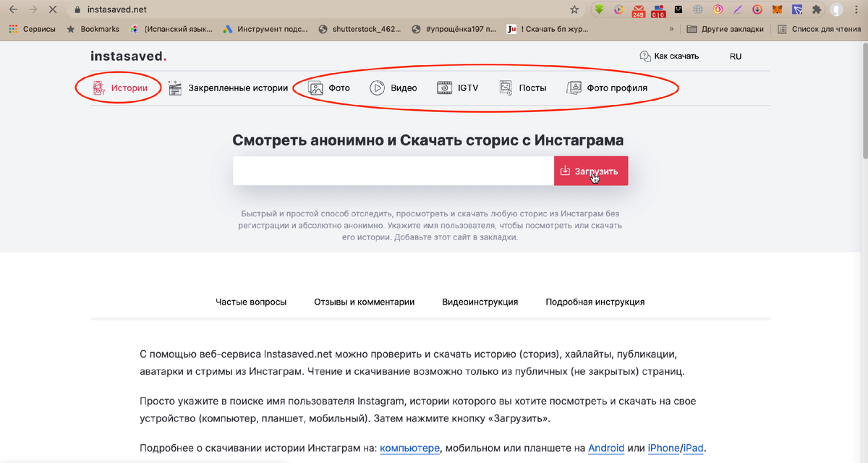Click the username search input field
The height and width of the screenshot is (463, 868).
pos(393,171)
